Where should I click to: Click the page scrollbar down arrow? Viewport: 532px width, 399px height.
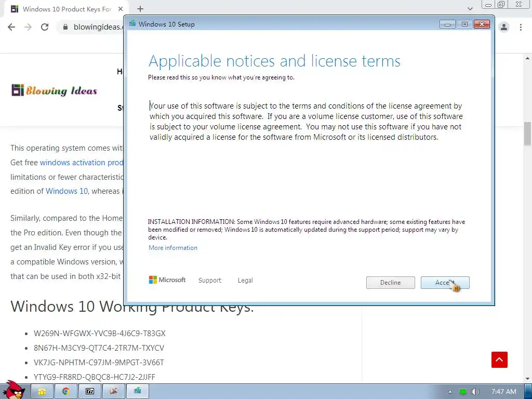point(527,379)
